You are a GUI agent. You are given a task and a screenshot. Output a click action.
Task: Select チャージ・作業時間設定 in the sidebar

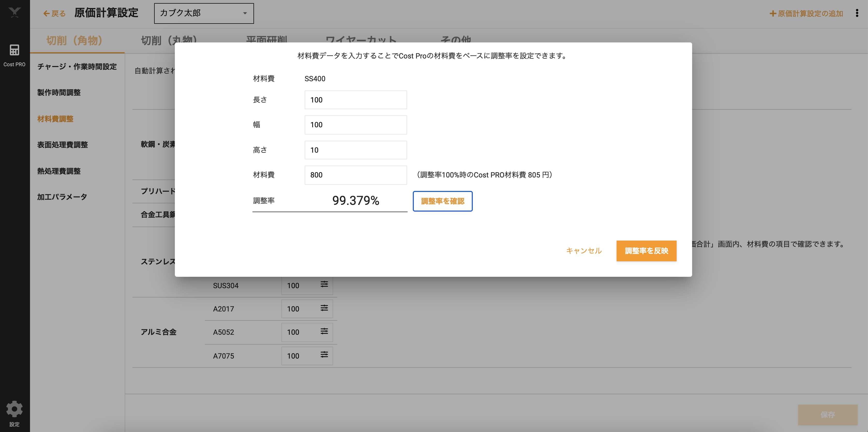(x=77, y=67)
